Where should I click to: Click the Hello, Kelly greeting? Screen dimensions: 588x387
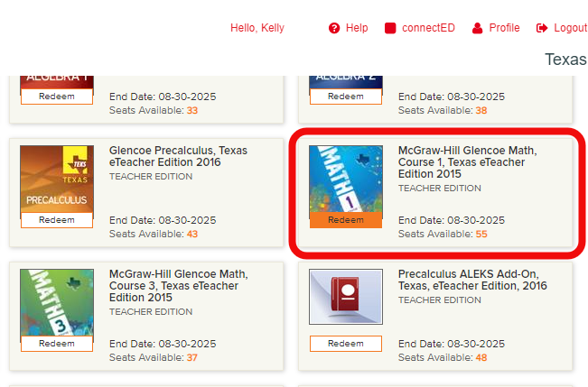tap(257, 28)
